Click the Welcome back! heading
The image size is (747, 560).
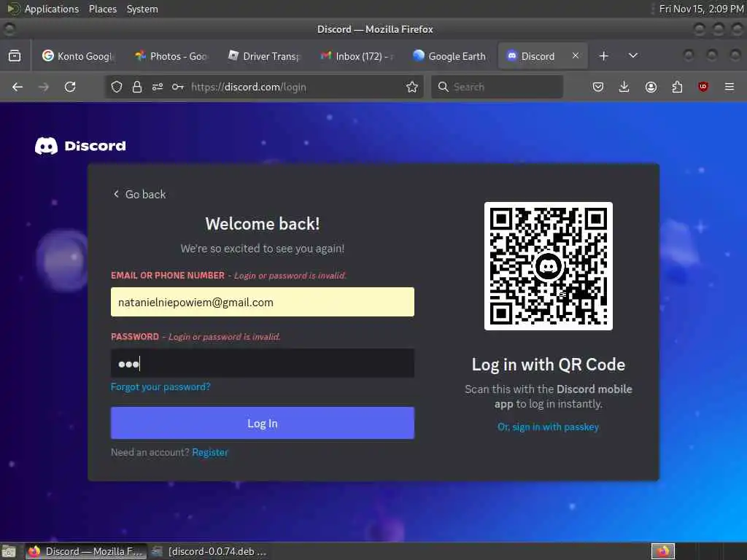pos(263,224)
